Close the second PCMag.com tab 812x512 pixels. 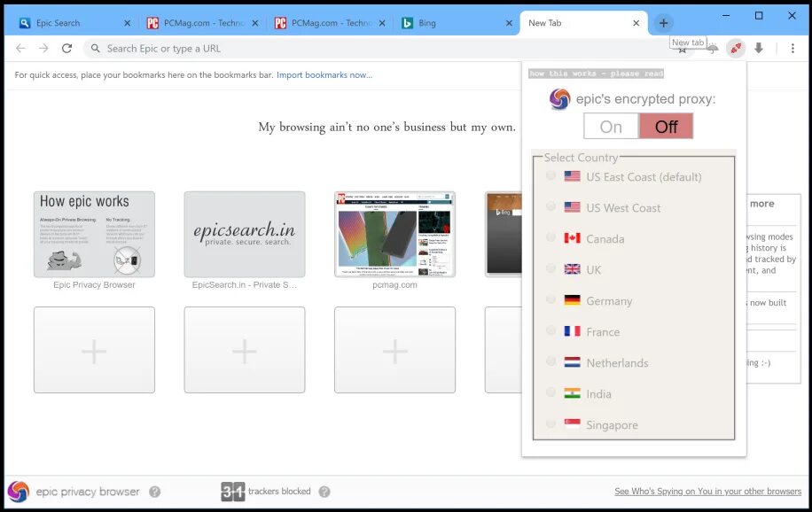click(x=382, y=23)
